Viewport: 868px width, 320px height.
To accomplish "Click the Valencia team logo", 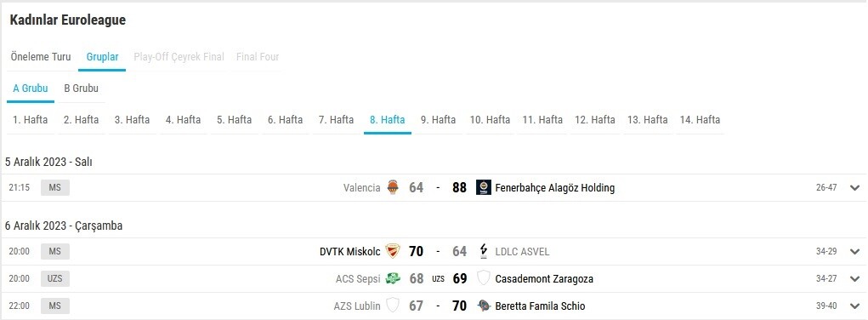I will tap(393, 187).
